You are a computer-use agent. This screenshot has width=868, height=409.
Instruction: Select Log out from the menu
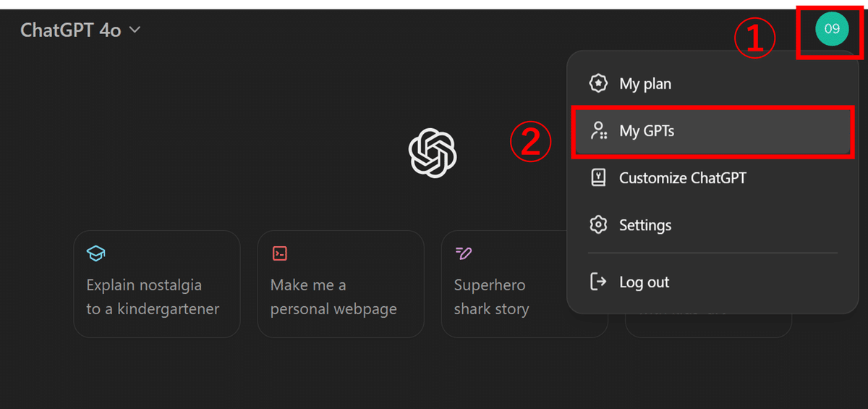click(712, 282)
